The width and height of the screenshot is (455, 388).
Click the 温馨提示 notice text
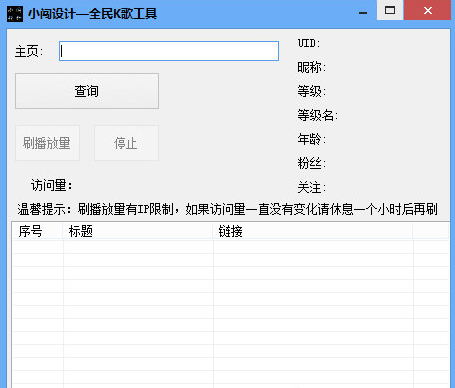tap(227, 209)
